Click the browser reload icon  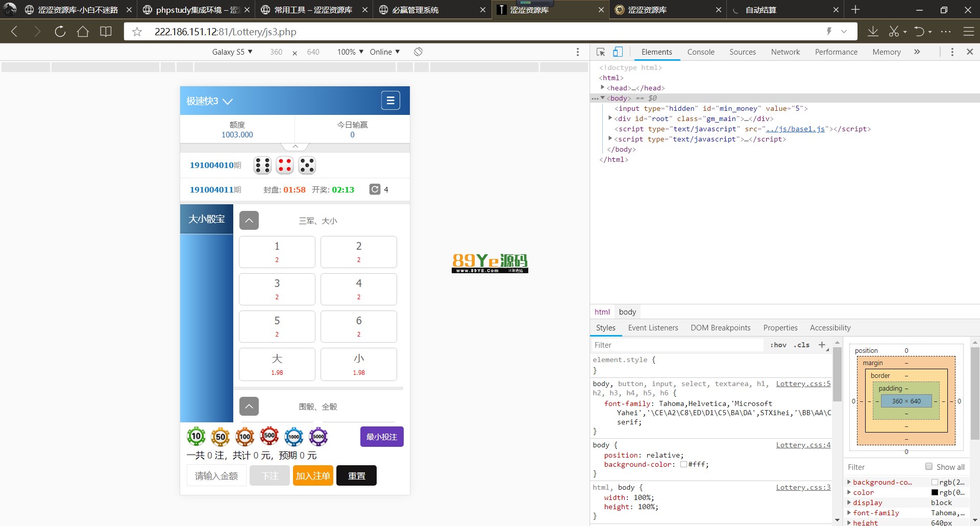point(60,32)
